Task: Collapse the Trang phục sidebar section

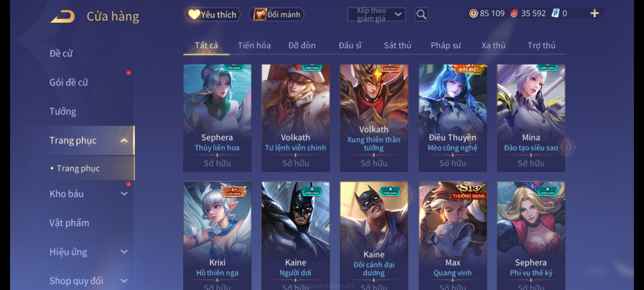Action: (124, 141)
